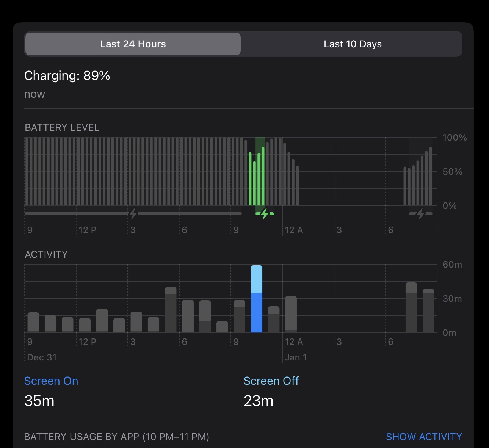Image resolution: width=489 pixels, height=448 pixels.
Task: Select the 1 PM activity bar
Action: (102, 321)
